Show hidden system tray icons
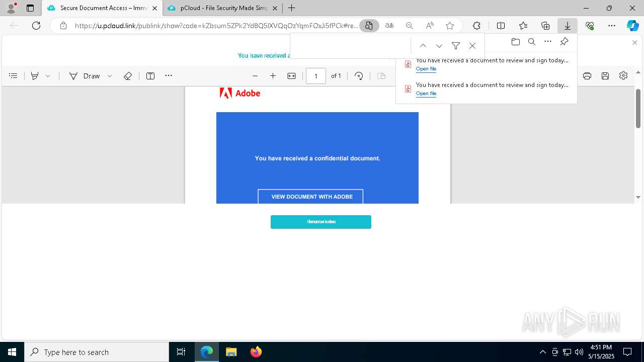Screen dimensions: 644x362 [x=542, y=352]
